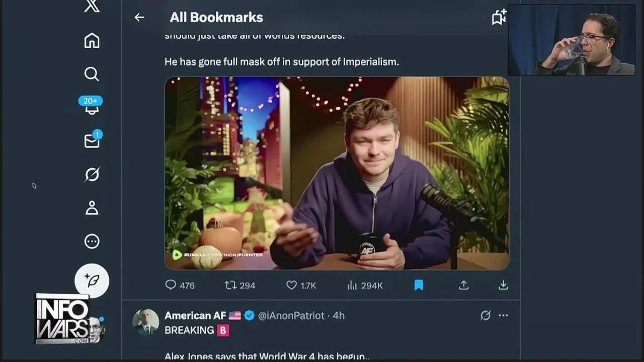Like the post with 1.7K likes
Screen dimensions: 644x362
301,285
